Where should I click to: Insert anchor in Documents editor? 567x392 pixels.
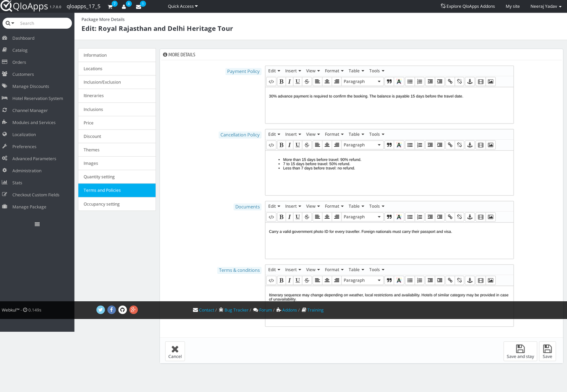(470, 217)
